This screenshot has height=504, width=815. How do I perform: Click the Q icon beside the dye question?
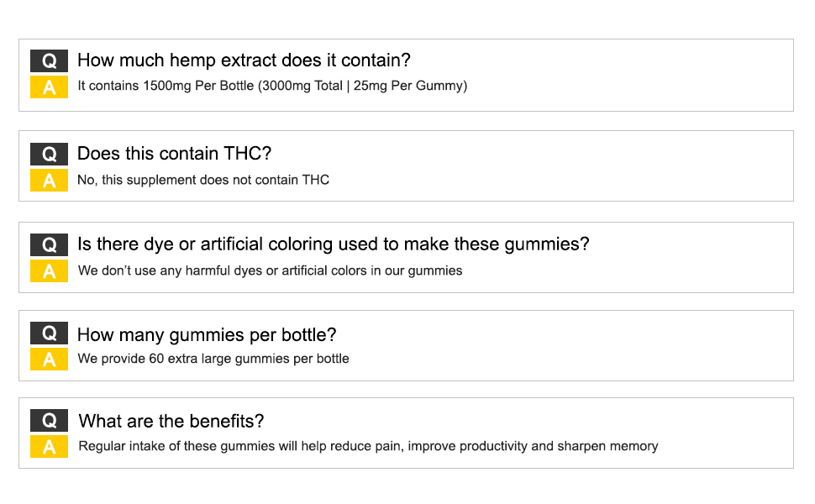[49, 245]
